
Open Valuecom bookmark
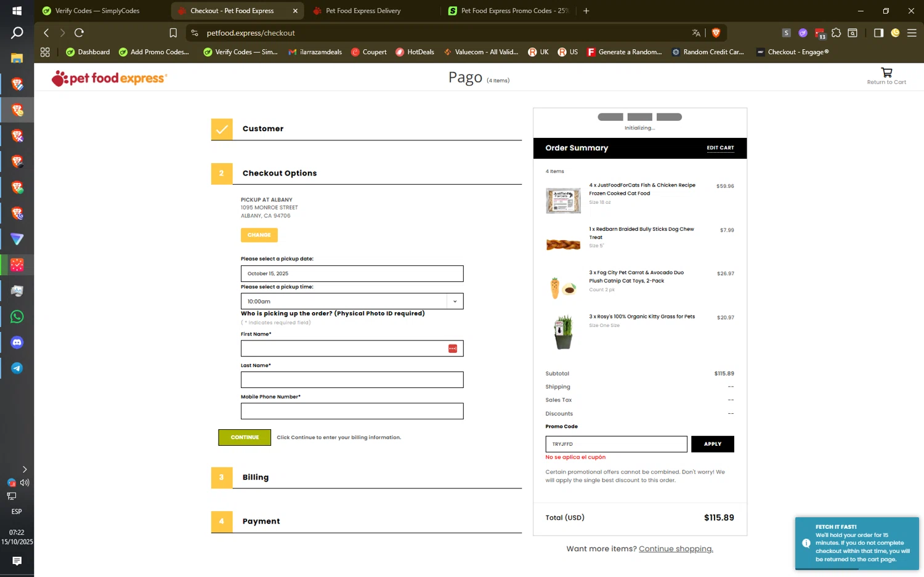480,52
